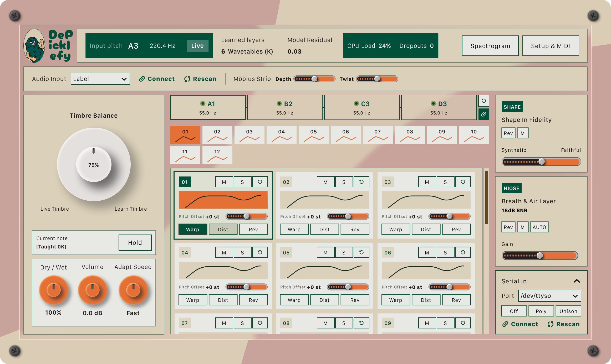
Task: Open Setup & MIDI
Action: [551, 46]
